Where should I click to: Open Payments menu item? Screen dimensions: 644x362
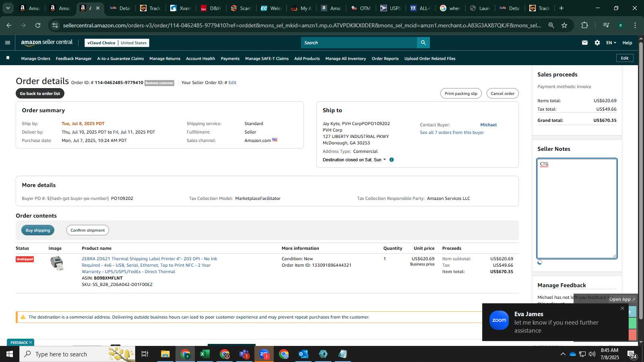tap(230, 59)
